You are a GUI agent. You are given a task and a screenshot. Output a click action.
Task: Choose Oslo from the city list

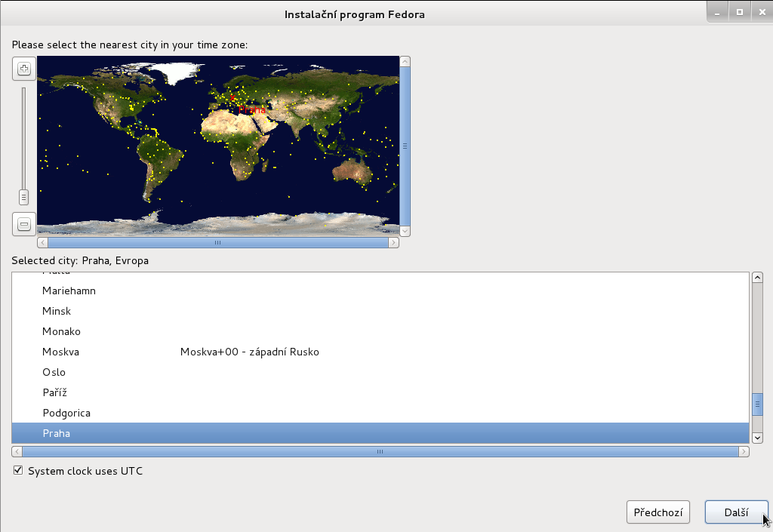tap(54, 372)
